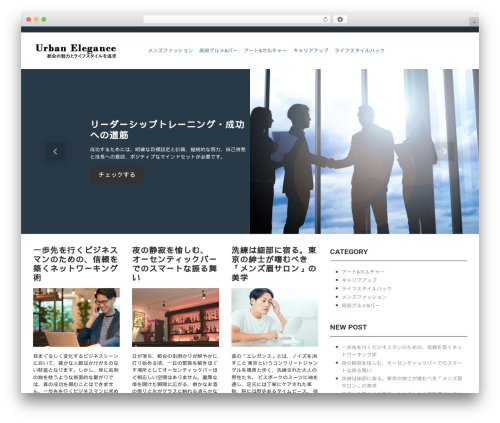
Task: Click the browser address bar field
Action: [237, 20]
